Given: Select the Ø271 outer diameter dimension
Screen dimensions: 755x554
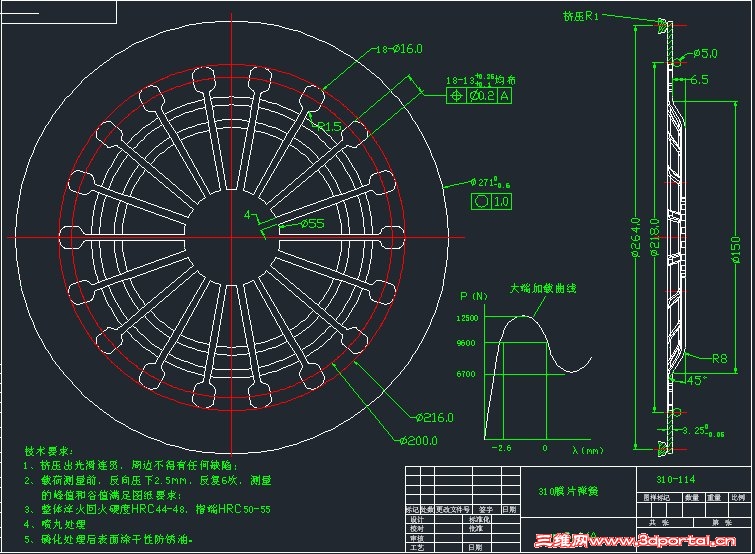Looking at the screenshot, I should point(490,183).
